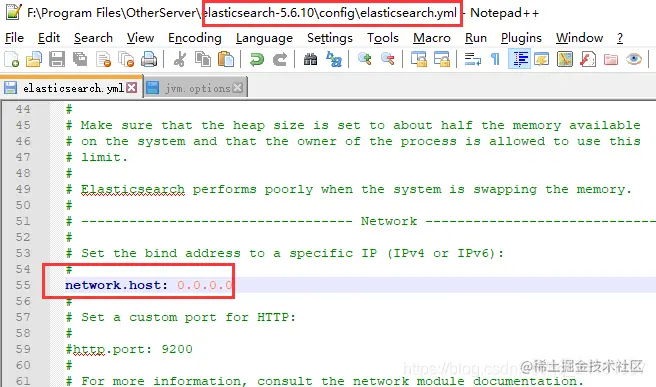Click the Zoom In magnifier icon
Image resolution: width=656 pixels, height=387 pixels.
(365, 59)
